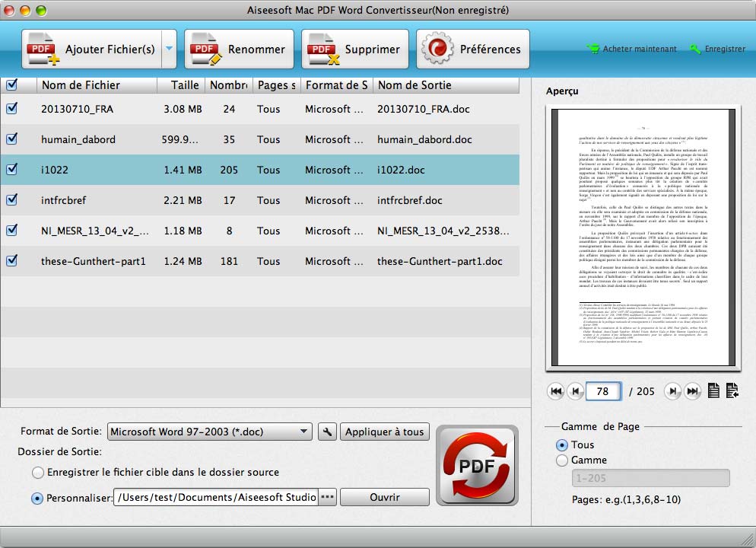Click the wrench settings icon beside format dropdown
The image size is (756, 548).
pos(327,432)
